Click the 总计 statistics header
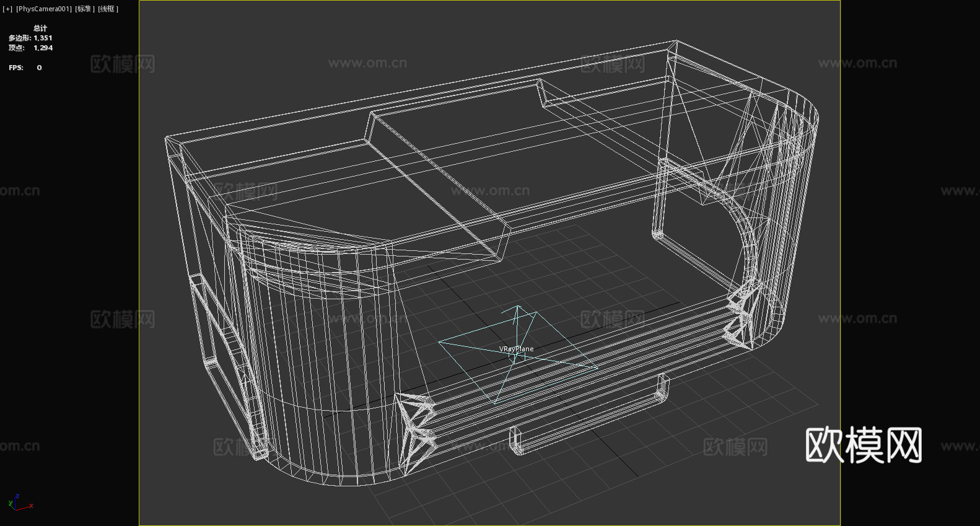Image resolution: width=980 pixels, height=526 pixels. [x=40, y=28]
